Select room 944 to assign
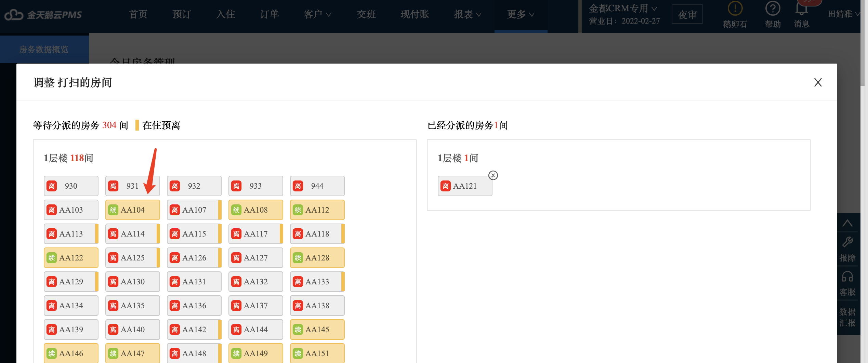Viewport: 868px width, 363px height. 317,186
